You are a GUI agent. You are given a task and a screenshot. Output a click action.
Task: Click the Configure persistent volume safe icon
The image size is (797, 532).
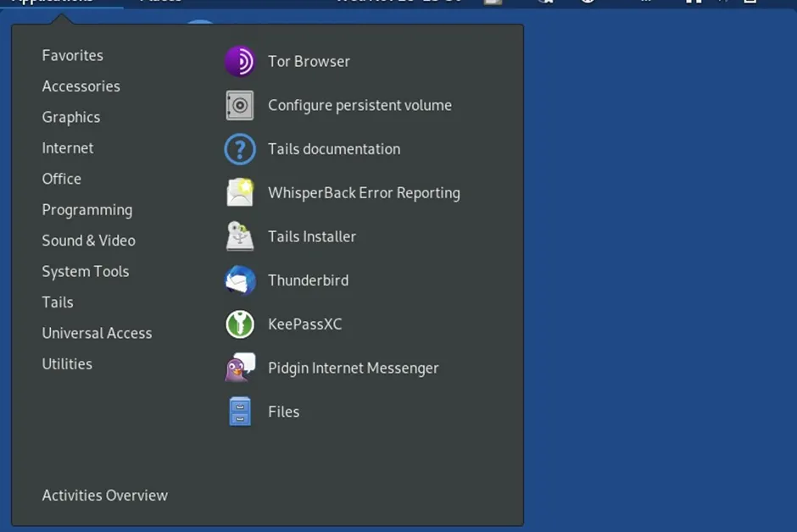click(240, 106)
